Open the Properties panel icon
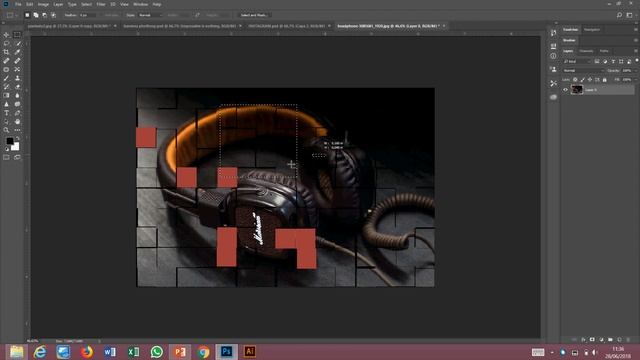 553,46
